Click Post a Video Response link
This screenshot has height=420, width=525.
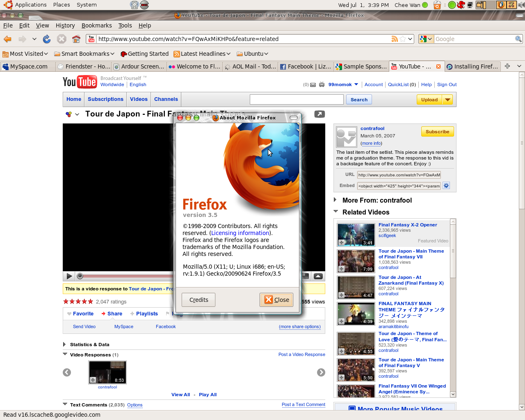[x=302, y=354]
